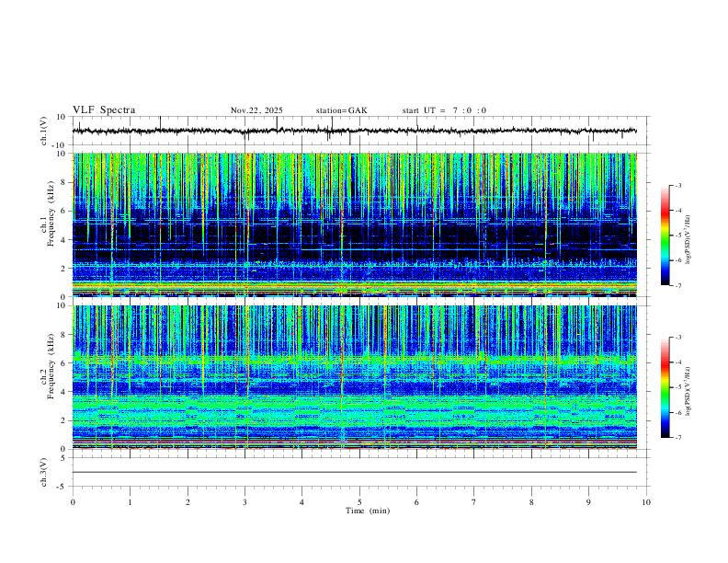Viewport: 728px width, 563px height.
Task: Click the flat ch.3 voltage line
Action: 355,473
